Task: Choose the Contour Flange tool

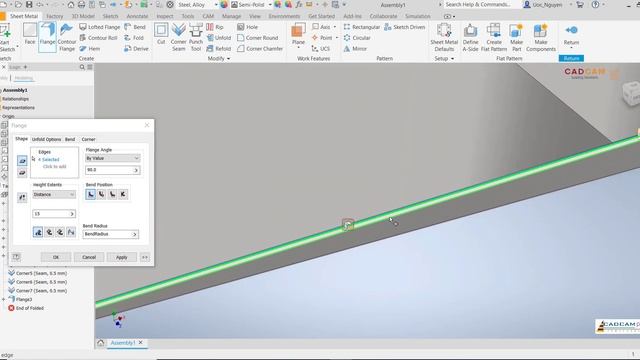Action: tap(67, 38)
